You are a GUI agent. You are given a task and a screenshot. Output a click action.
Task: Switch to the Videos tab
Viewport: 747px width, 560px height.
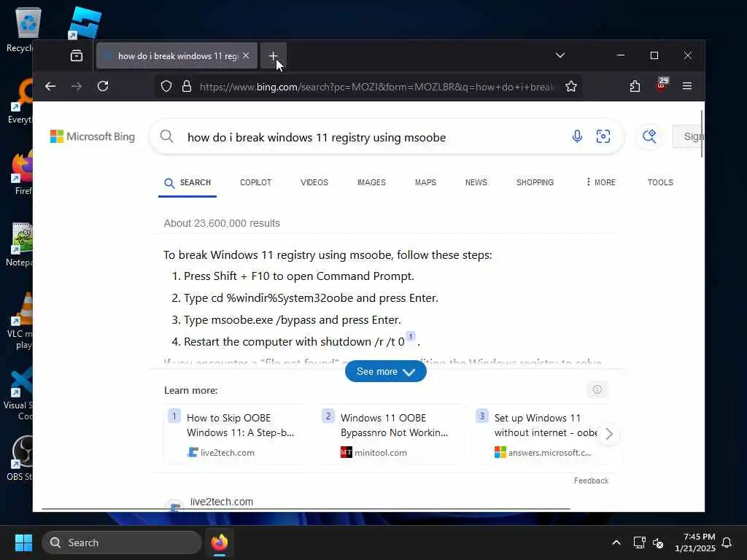[x=314, y=182]
